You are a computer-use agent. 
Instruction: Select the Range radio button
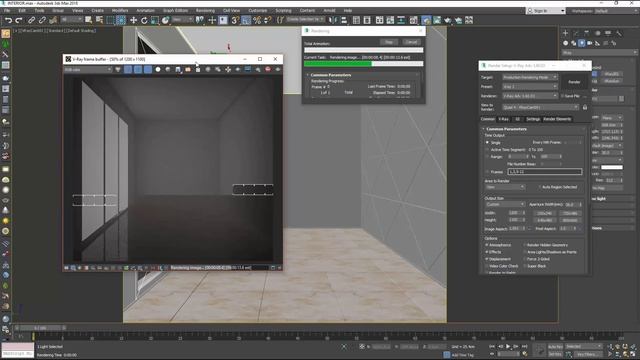pyautogui.click(x=487, y=156)
